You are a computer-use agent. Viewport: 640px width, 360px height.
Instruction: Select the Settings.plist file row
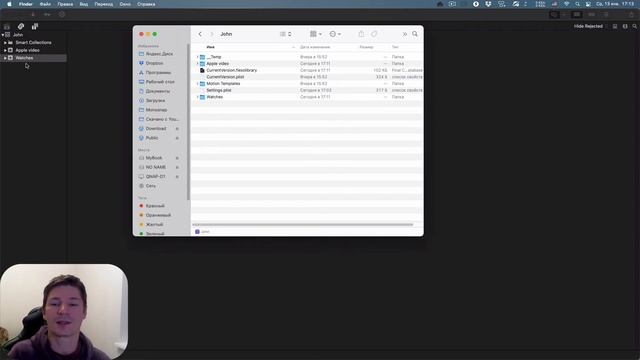coord(307,90)
